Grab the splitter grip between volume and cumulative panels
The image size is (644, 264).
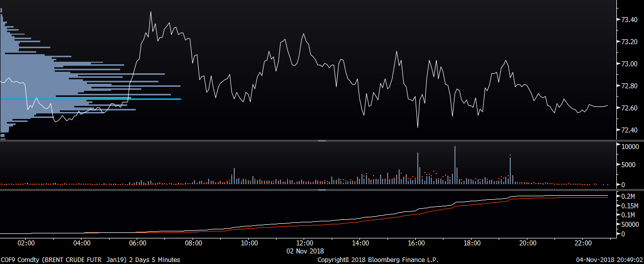click(322, 190)
